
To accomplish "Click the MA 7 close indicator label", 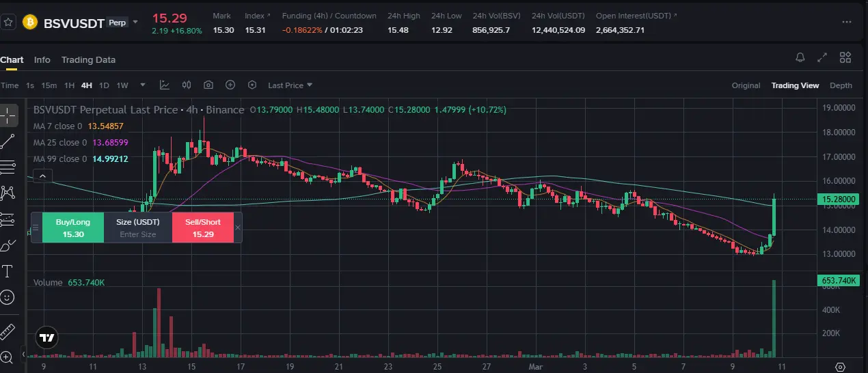I will (x=57, y=126).
